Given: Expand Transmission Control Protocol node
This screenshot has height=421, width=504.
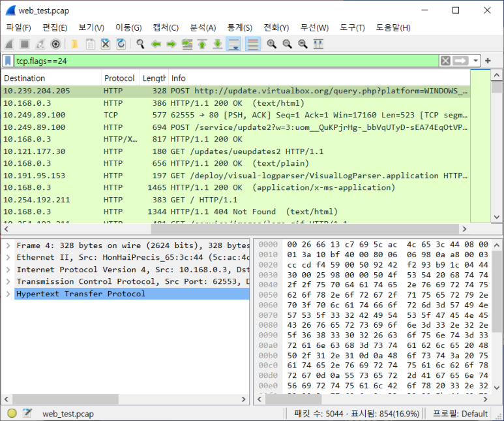Looking at the screenshot, I should (8, 281).
